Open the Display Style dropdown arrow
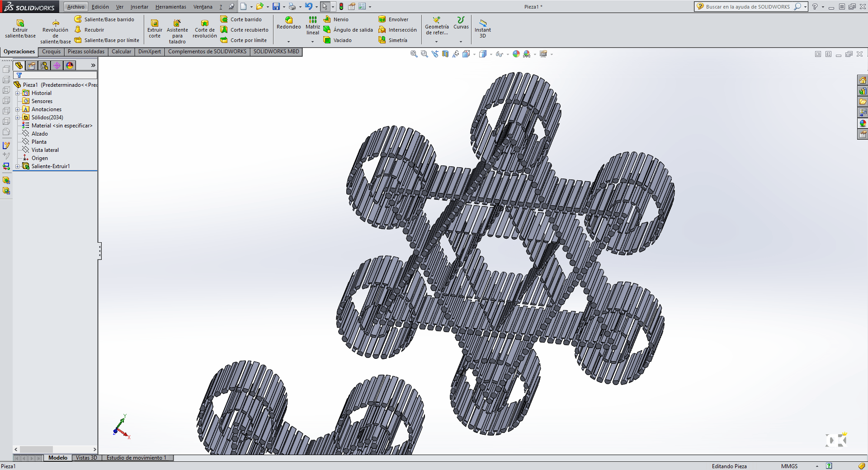The width and height of the screenshot is (868, 470). pyautogui.click(x=491, y=54)
